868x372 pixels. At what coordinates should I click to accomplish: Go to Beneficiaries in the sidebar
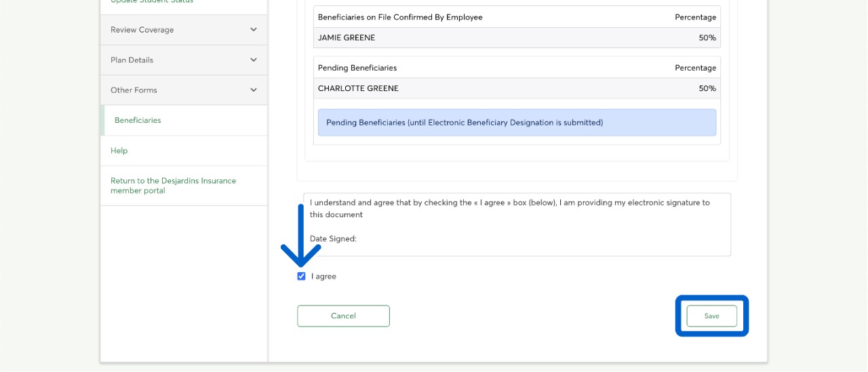(x=138, y=120)
